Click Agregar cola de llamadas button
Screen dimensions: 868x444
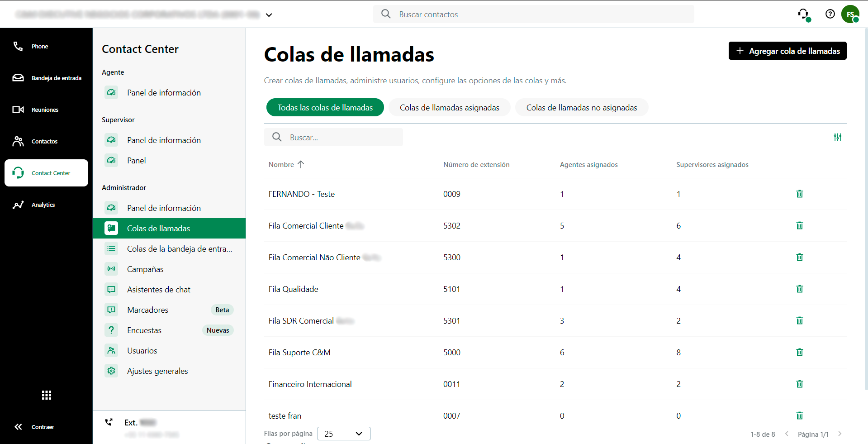pos(787,51)
